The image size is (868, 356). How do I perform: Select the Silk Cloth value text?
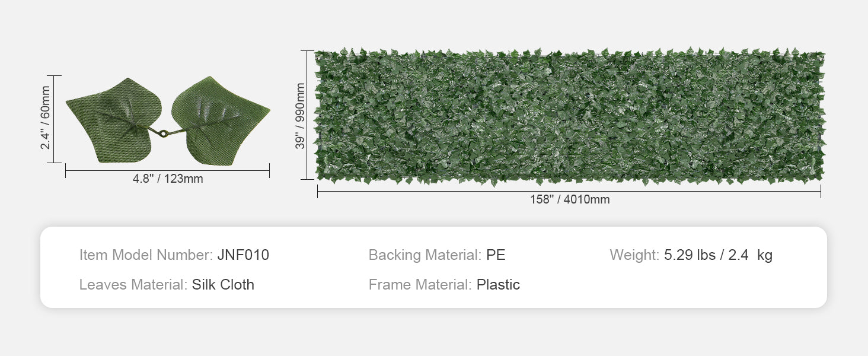[x=223, y=285]
